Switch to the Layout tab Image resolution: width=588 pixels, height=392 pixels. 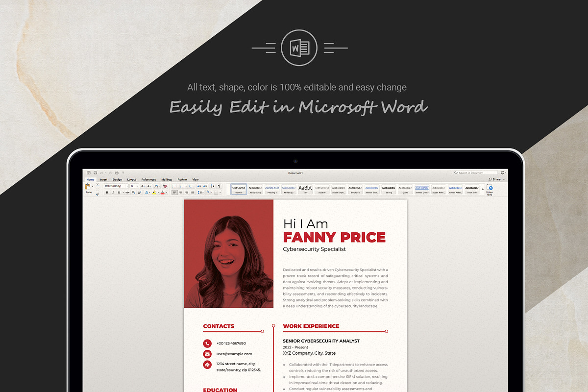[132, 180]
